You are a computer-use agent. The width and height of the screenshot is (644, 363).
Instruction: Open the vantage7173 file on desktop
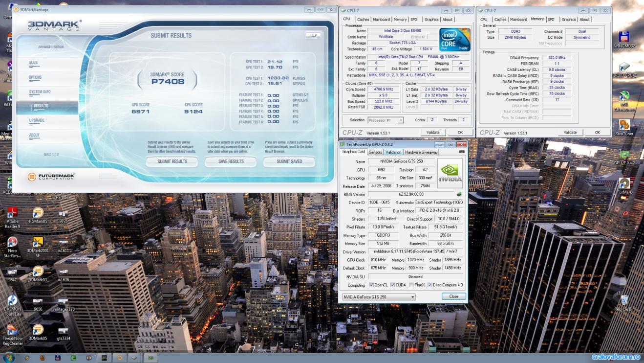(x=63, y=304)
